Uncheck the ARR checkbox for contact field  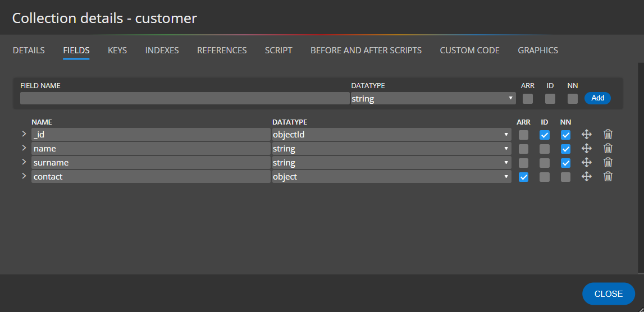[523, 177]
